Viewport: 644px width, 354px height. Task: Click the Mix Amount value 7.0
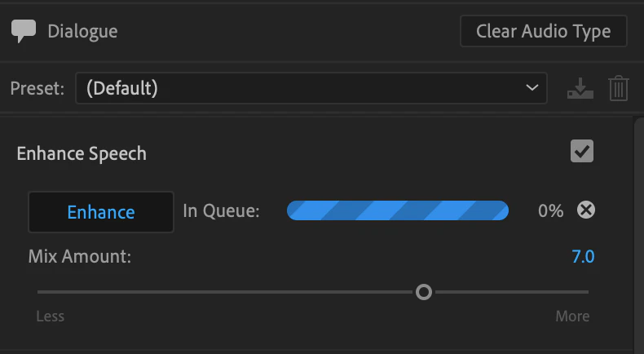(583, 257)
